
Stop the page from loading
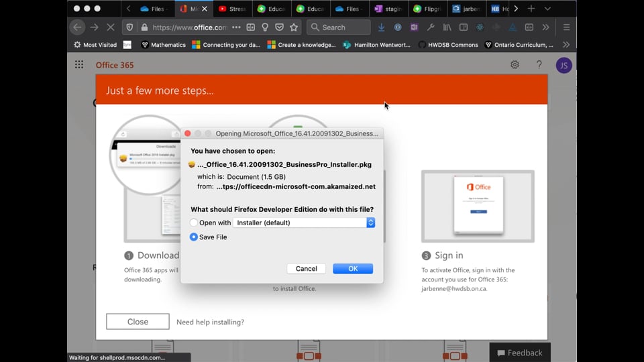(x=111, y=27)
